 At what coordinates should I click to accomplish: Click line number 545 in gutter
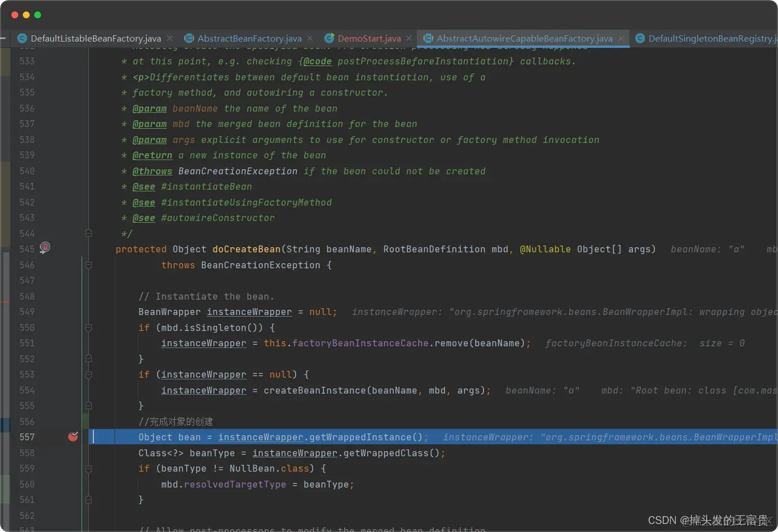click(x=27, y=249)
